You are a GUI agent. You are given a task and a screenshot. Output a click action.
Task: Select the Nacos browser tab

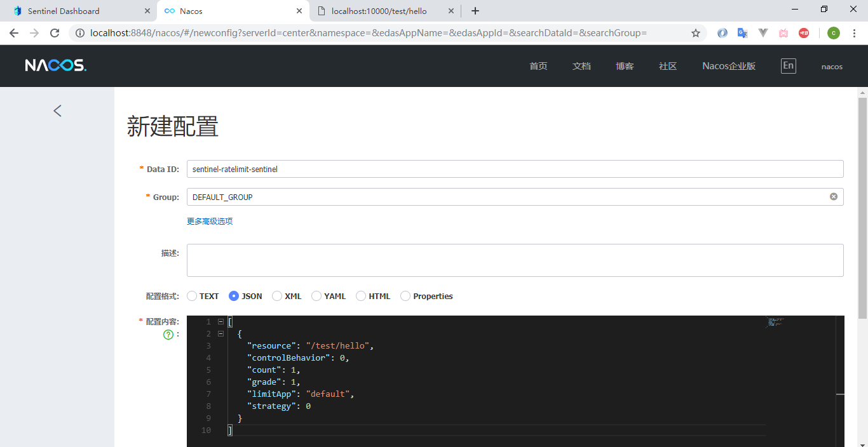click(x=231, y=11)
